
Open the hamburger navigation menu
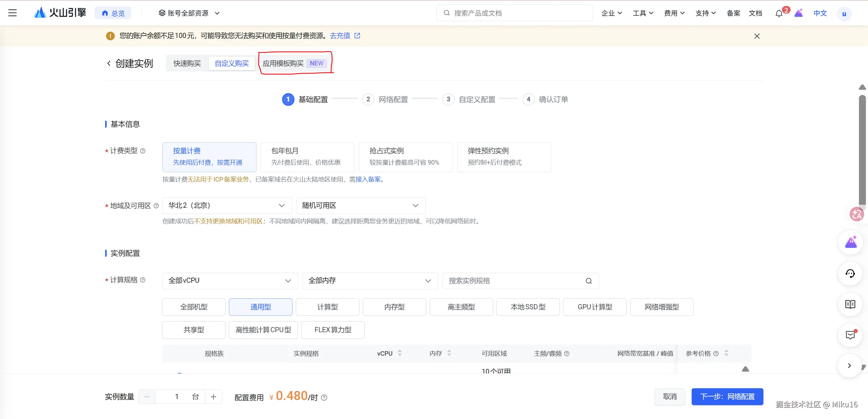pyautogui.click(x=12, y=13)
